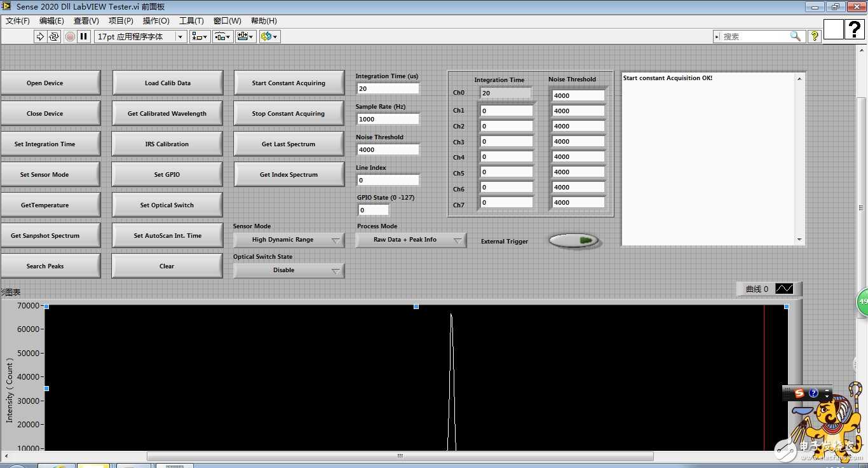Open the 窗口(W) menu
868x468 pixels.
(x=227, y=21)
